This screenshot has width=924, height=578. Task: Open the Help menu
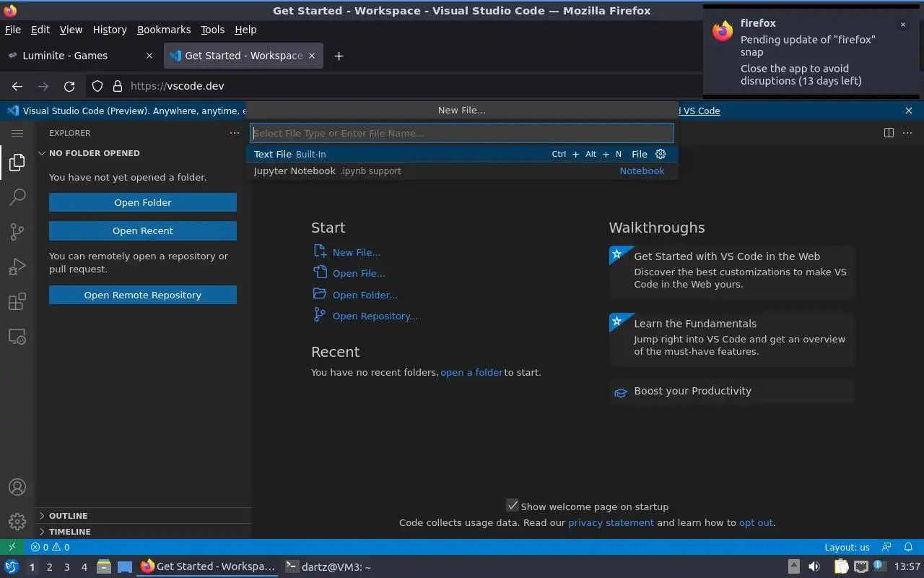245,30
